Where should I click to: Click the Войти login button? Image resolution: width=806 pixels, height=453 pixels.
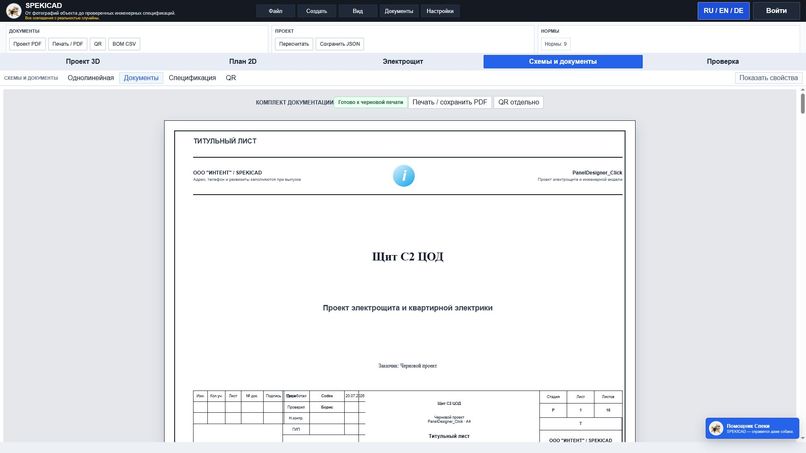(776, 11)
